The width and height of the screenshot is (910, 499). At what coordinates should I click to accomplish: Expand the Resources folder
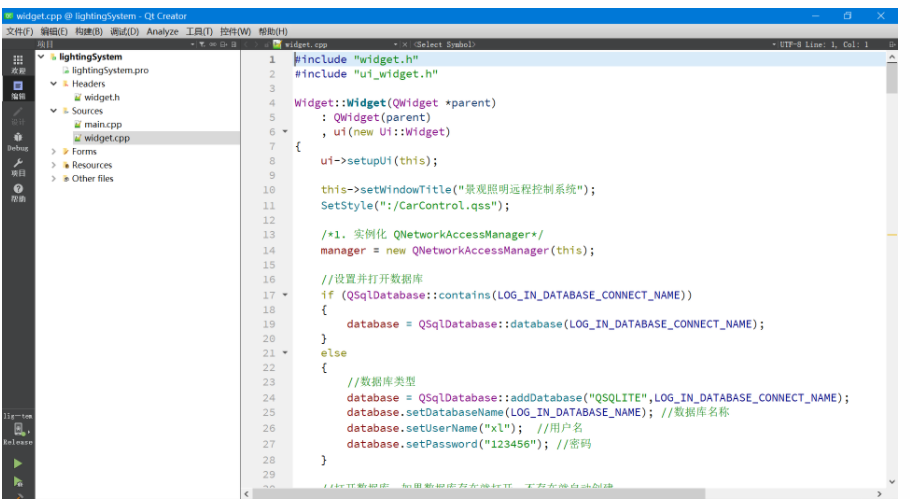pyautogui.click(x=53, y=165)
